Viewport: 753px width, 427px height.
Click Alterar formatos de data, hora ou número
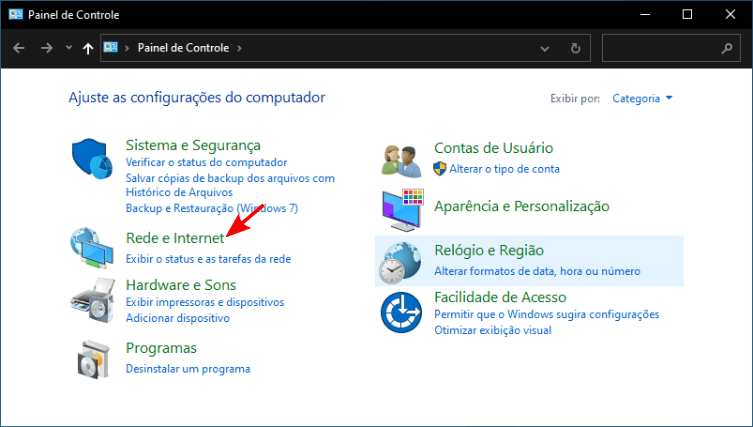click(537, 271)
